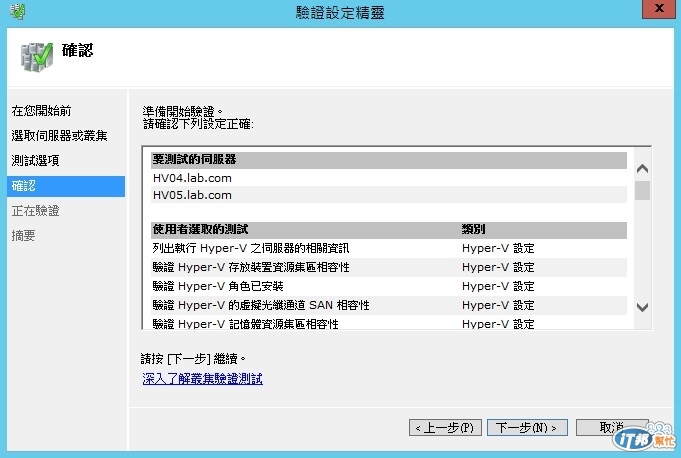This screenshot has height=458, width=681.
Task: Cancel the wizard with 取消 button
Action: (612, 428)
